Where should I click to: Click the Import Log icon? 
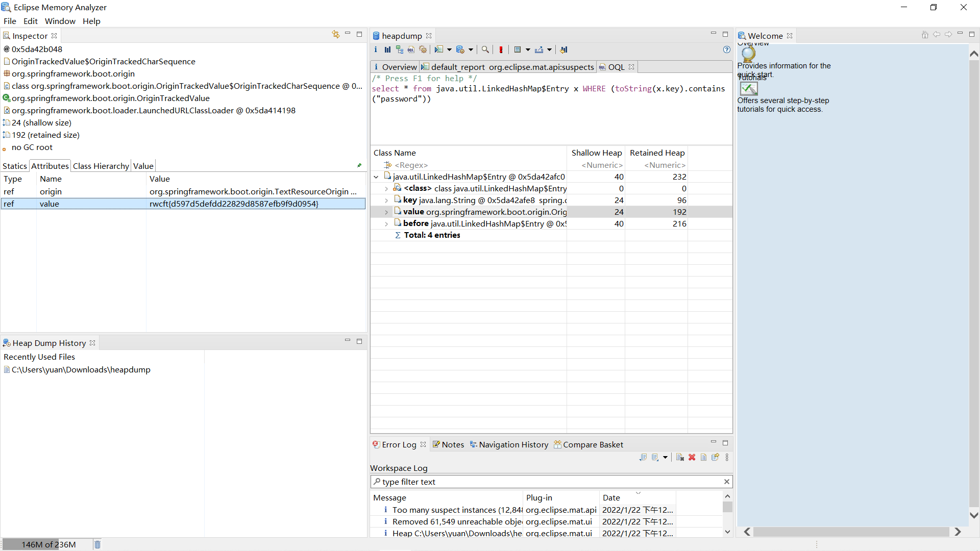tap(655, 457)
